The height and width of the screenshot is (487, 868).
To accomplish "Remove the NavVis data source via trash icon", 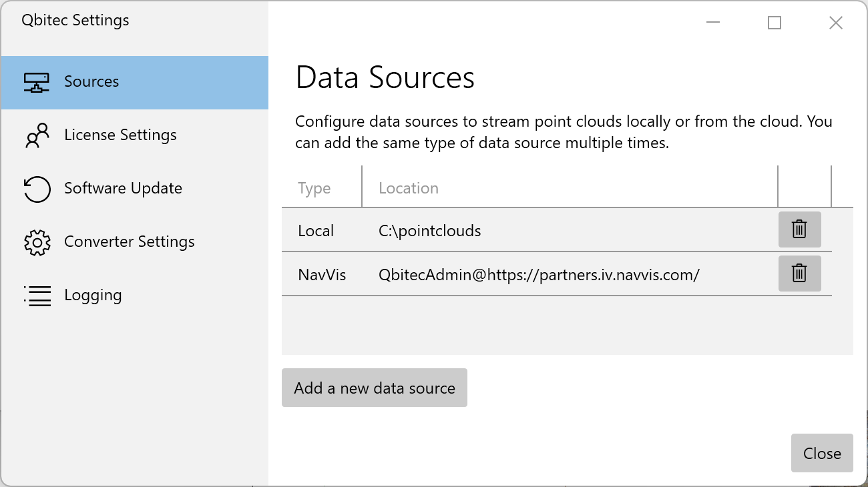I will click(799, 274).
